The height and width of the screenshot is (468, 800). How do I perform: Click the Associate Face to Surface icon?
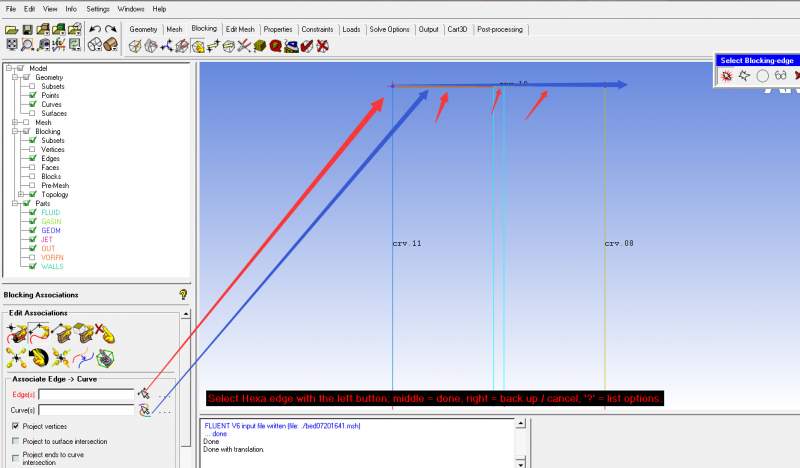pos(83,334)
